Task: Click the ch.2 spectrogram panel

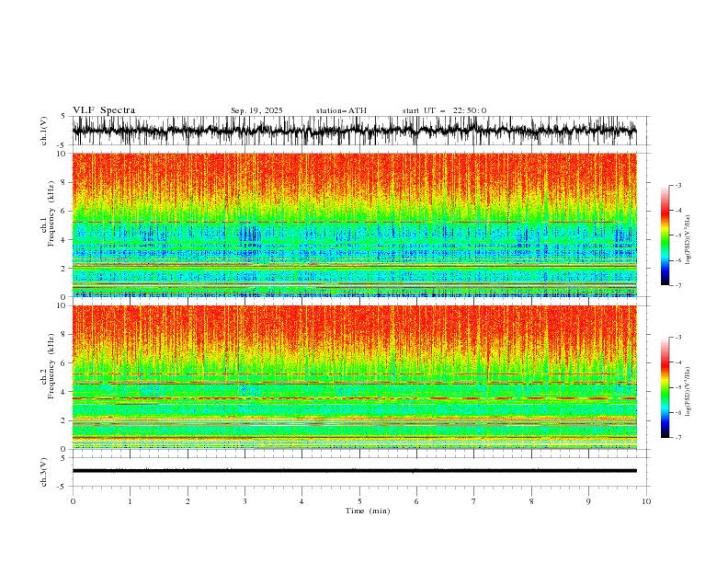Action: (354, 377)
